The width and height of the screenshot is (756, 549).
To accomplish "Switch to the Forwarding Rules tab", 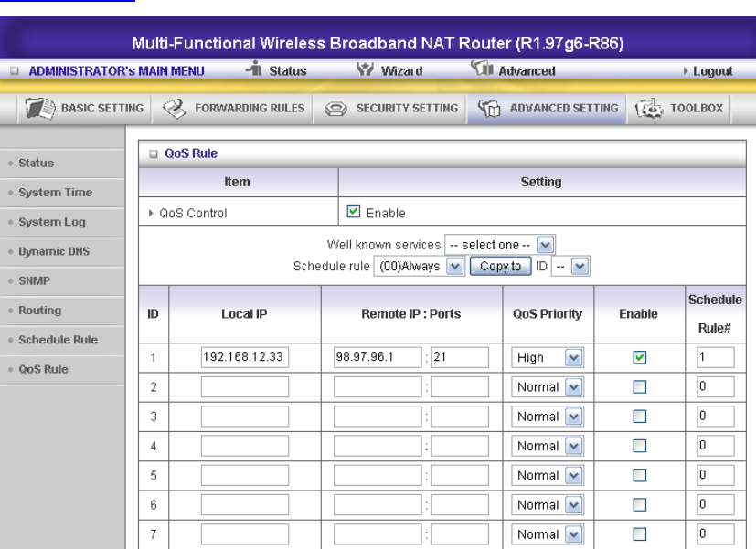I will pyautogui.click(x=233, y=109).
